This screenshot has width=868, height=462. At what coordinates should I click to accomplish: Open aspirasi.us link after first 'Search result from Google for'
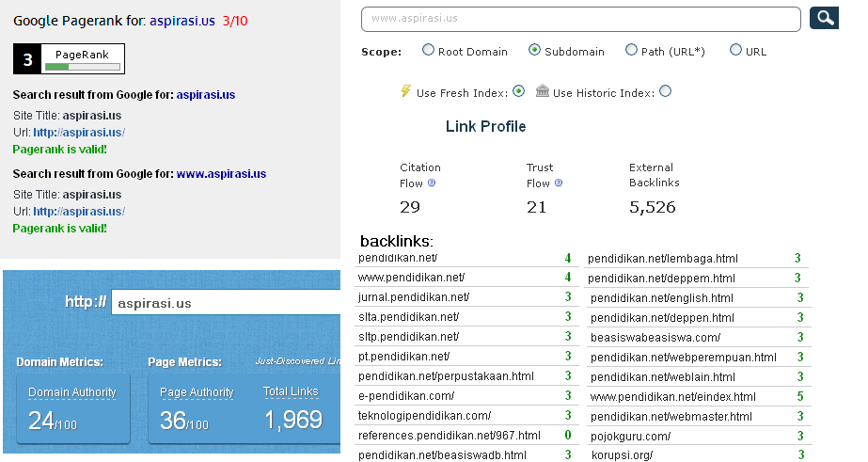point(206,95)
